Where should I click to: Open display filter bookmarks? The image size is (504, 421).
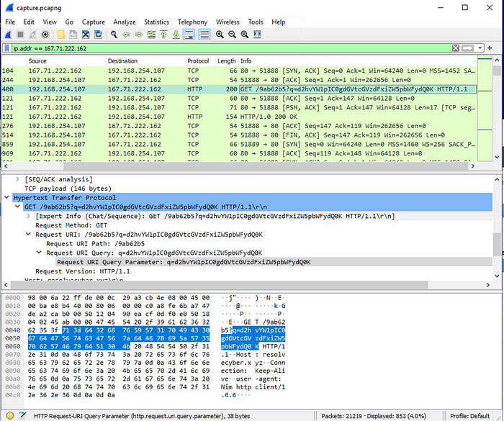[6, 48]
